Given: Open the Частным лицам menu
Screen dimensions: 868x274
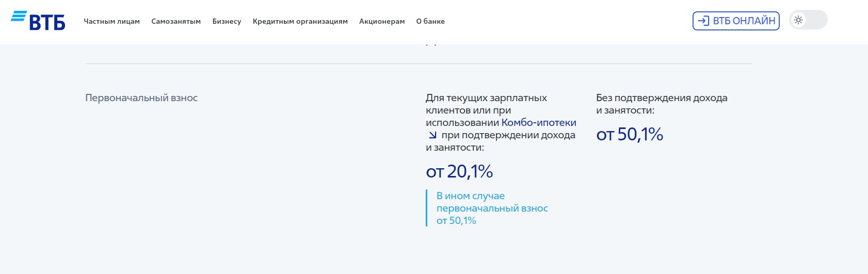Looking at the screenshot, I should click(x=111, y=21).
